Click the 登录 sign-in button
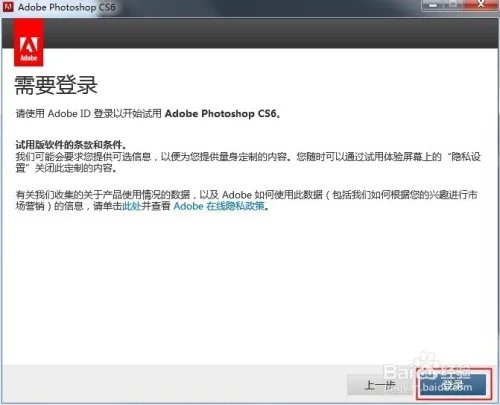Screen dimensions: 500x405 point(454,385)
